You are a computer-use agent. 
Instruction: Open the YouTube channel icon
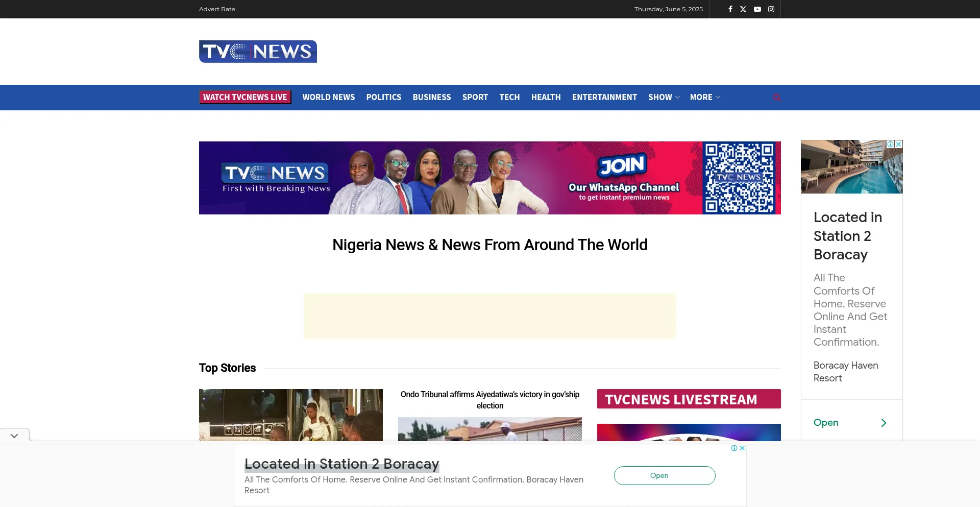(757, 9)
